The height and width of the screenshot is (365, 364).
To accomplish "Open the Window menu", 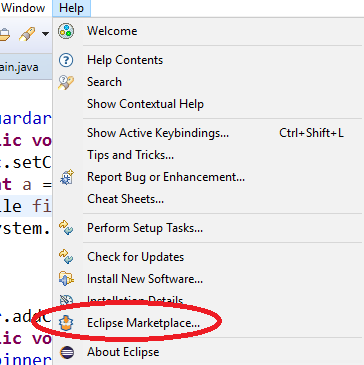I will [23, 8].
